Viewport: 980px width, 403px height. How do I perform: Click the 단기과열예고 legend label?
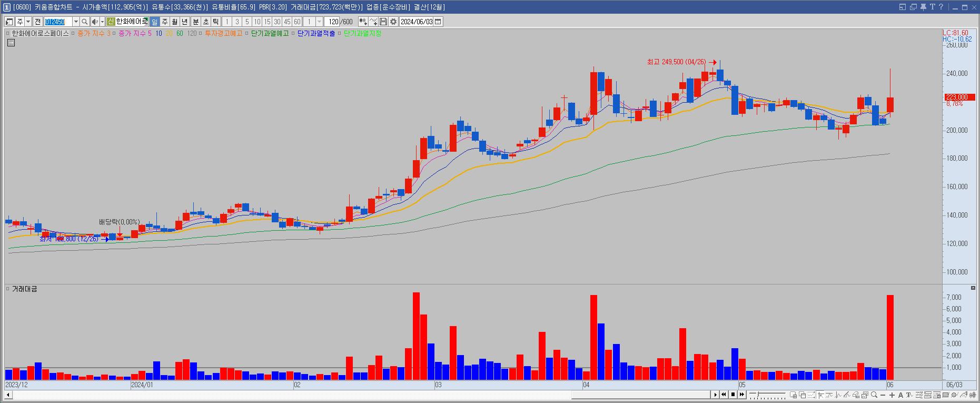[x=270, y=33]
